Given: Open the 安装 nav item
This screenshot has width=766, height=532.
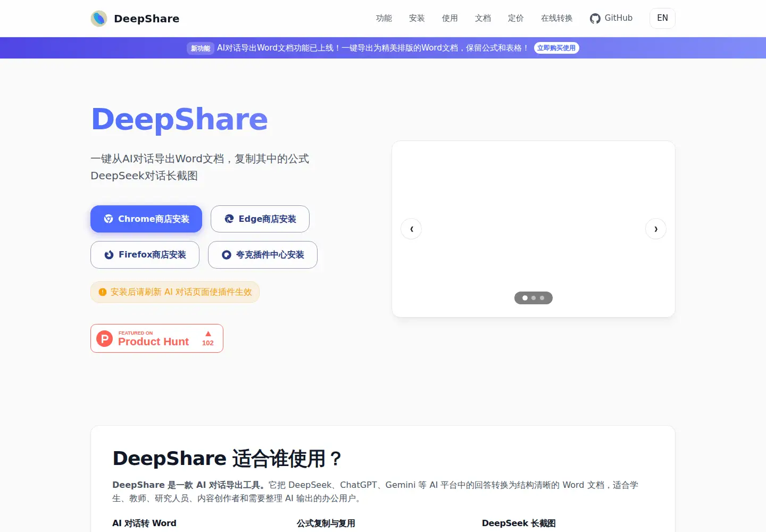Looking at the screenshot, I should coord(417,18).
